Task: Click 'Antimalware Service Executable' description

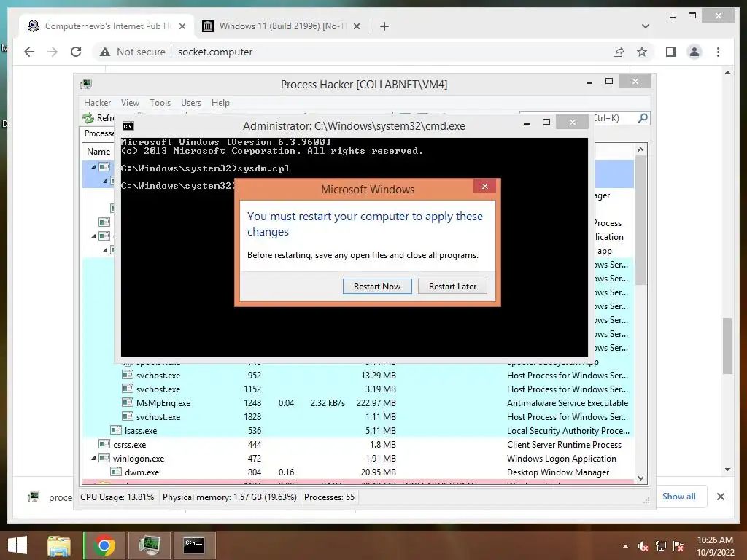Action: coord(568,402)
